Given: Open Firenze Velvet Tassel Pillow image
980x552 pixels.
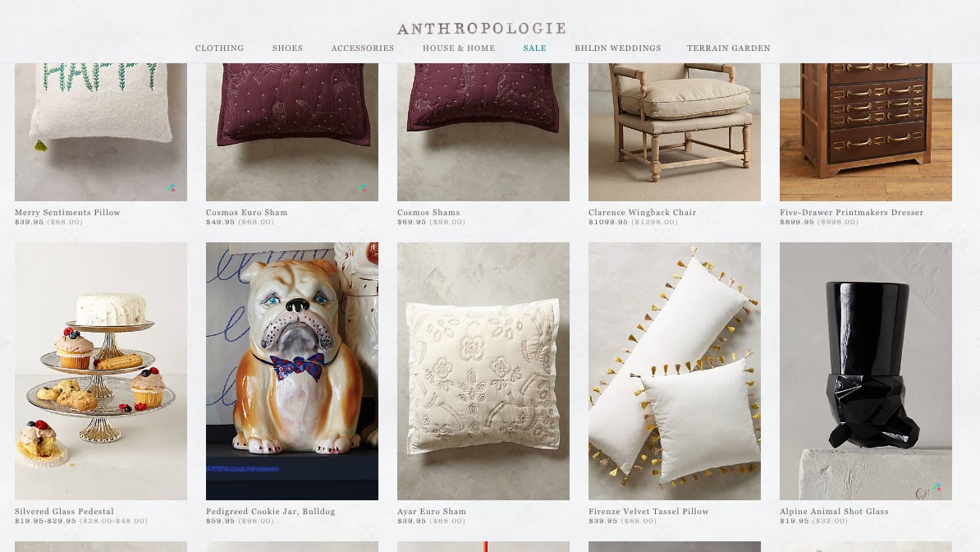Looking at the screenshot, I should pyautogui.click(x=675, y=371).
